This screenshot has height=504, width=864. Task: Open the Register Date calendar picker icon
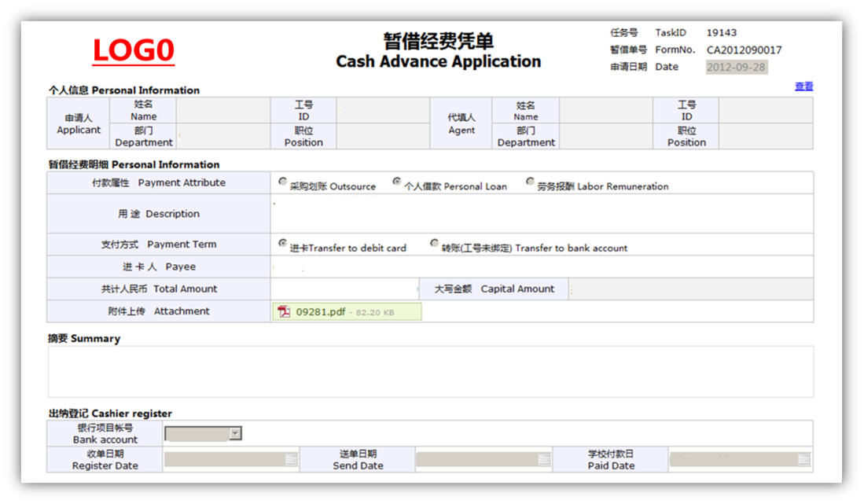[x=291, y=459]
